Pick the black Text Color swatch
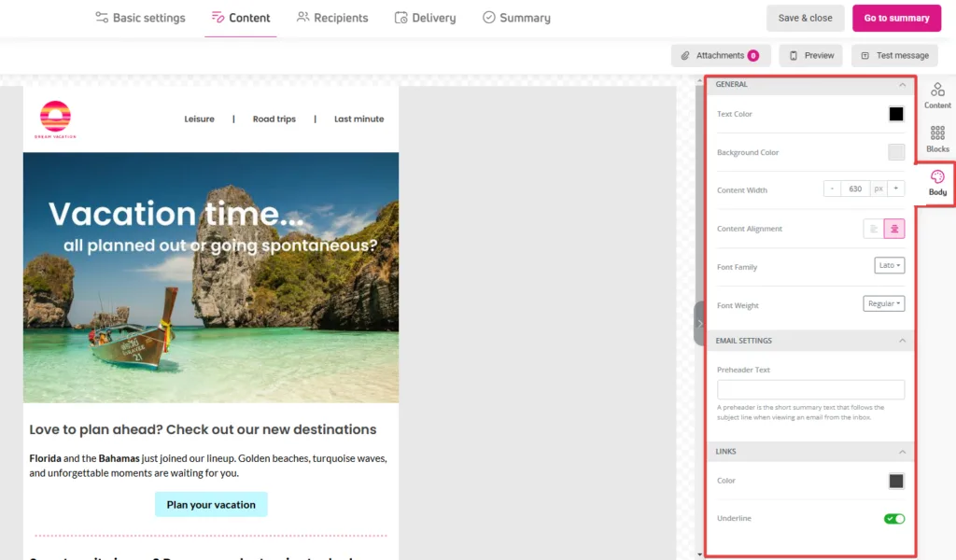 tap(895, 114)
